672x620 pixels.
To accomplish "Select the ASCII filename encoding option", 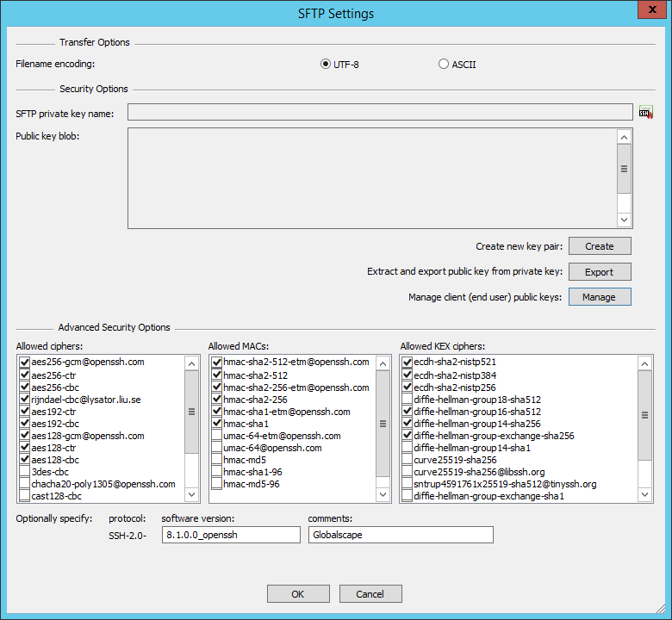I will pos(444,64).
